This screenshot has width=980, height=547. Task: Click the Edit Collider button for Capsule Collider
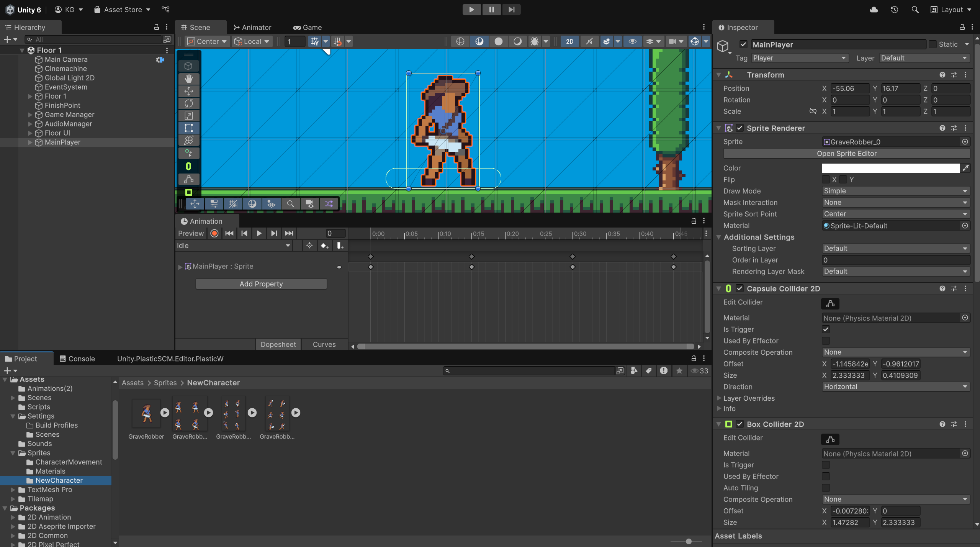(x=830, y=304)
